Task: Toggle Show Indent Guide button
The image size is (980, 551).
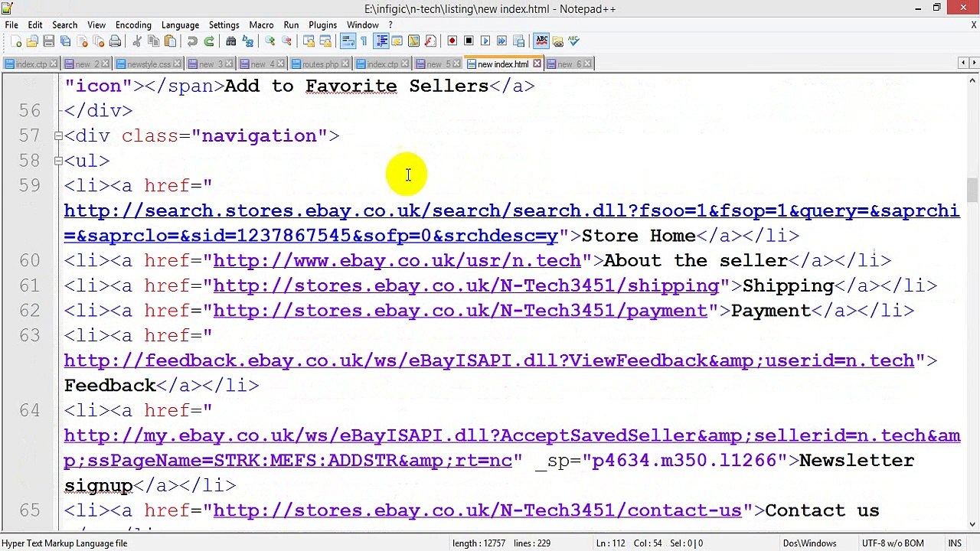Action: click(x=381, y=41)
